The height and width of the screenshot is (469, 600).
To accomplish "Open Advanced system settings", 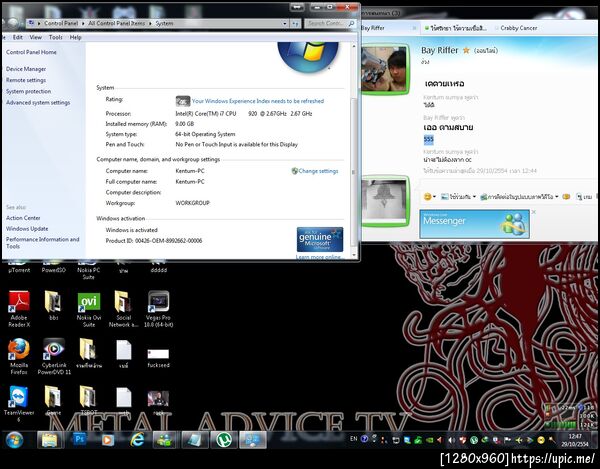I will click(x=38, y=102).
